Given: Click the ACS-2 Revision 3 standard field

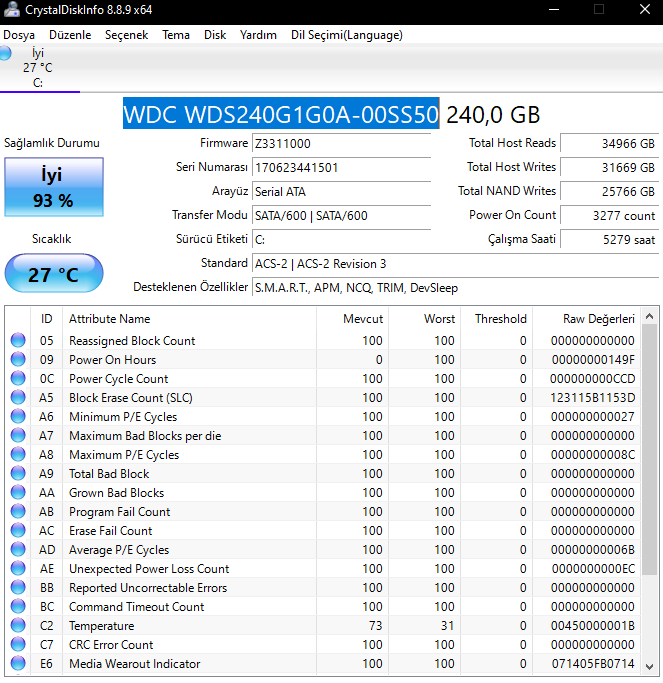Looking at the screenshot, I should pyautogui.click(x=456, y=264).
